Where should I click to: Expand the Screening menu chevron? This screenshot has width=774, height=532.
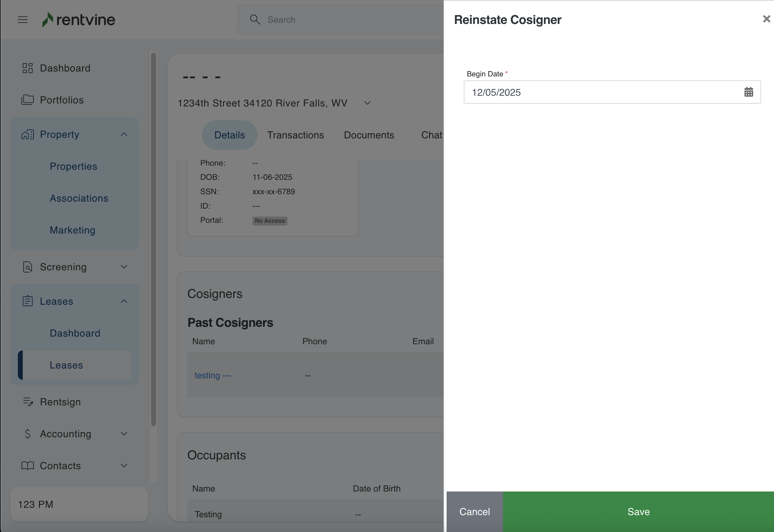124,267
